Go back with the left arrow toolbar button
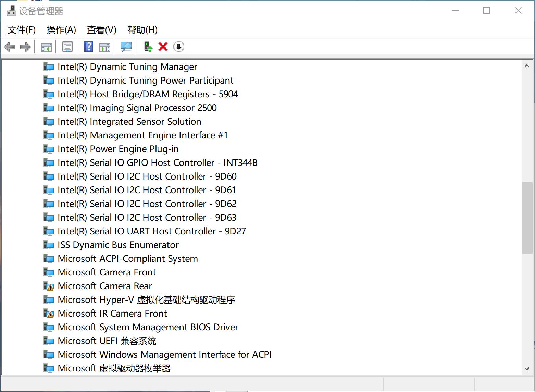 click(x=10, y=47)
